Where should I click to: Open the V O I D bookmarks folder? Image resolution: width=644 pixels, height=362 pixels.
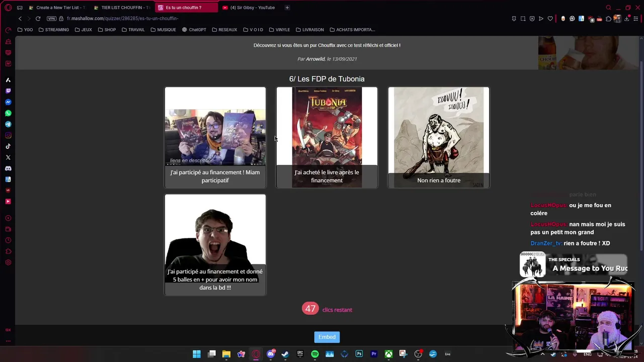tap(253, 30)
